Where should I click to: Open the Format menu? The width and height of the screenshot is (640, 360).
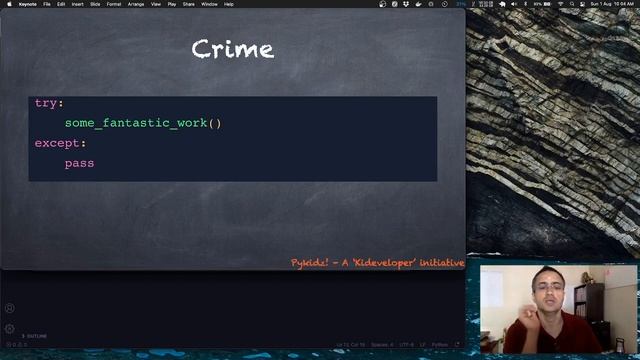point(114,4)
